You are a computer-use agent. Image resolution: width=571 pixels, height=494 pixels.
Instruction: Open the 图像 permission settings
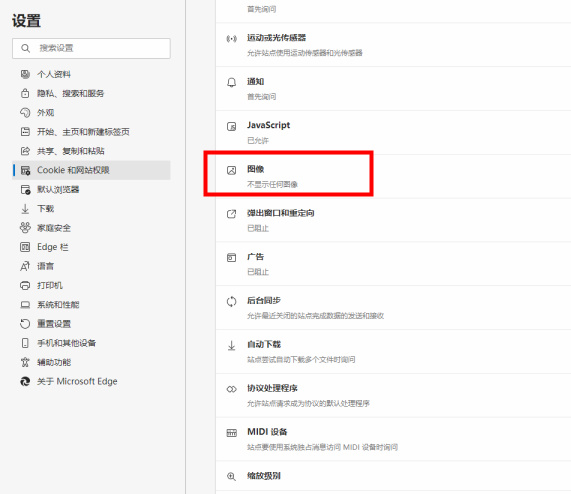[393, 177]
